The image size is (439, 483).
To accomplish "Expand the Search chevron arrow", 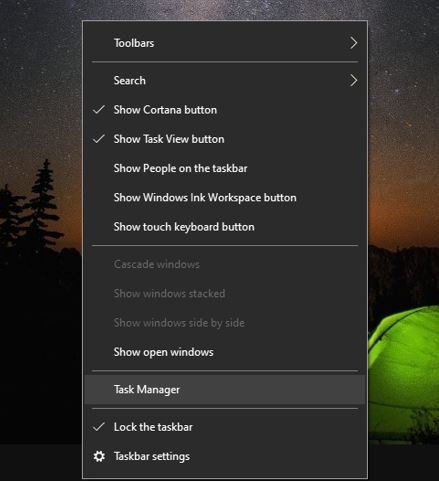I will click(x=354, y=80).
